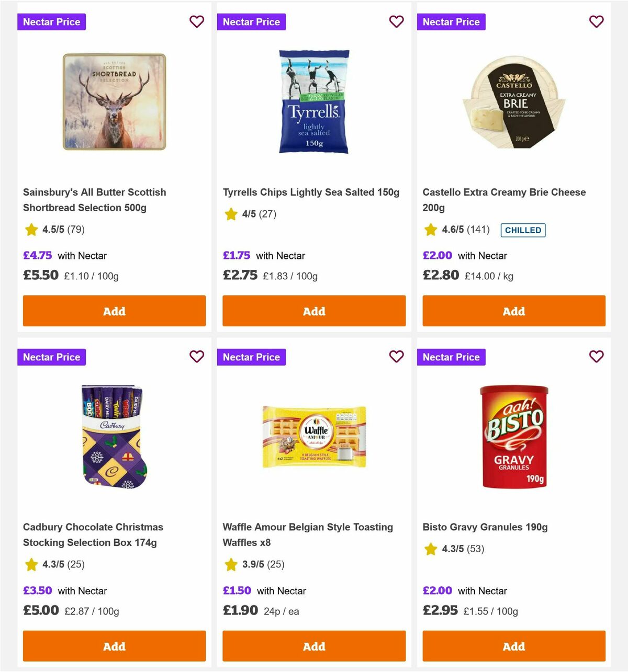Click the star icon beside 4.3/5 for Bisto
The height and width of the screenshot is (672, 628).
coord(431,549)
